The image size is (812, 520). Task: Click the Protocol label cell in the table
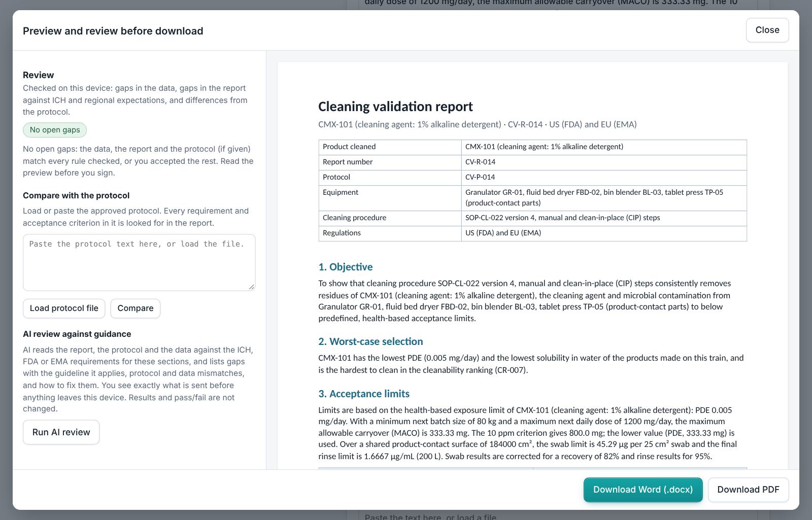click(x=390, y=178)
